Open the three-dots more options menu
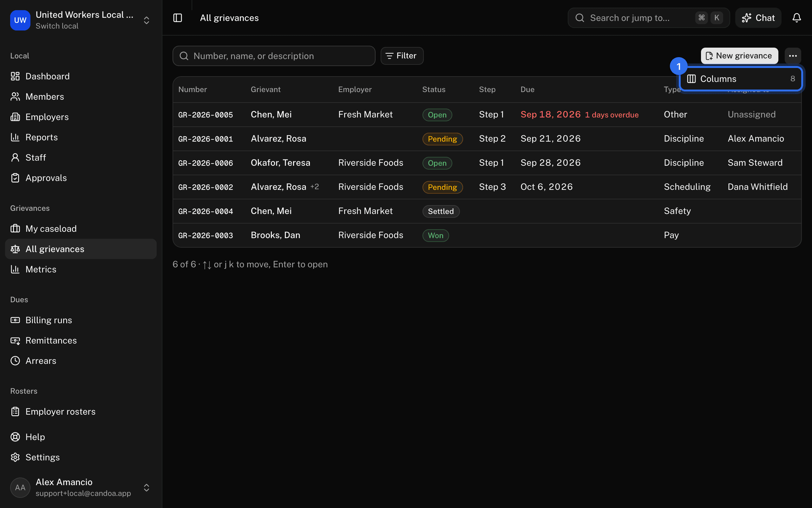The width and height of the screenshot is (812, 508). coord(793,56)
